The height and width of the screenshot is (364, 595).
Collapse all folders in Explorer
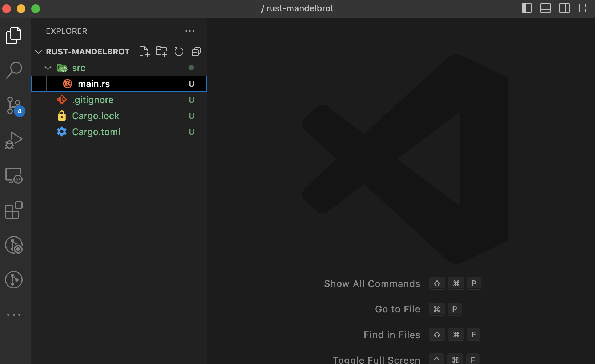coord(196,52)
